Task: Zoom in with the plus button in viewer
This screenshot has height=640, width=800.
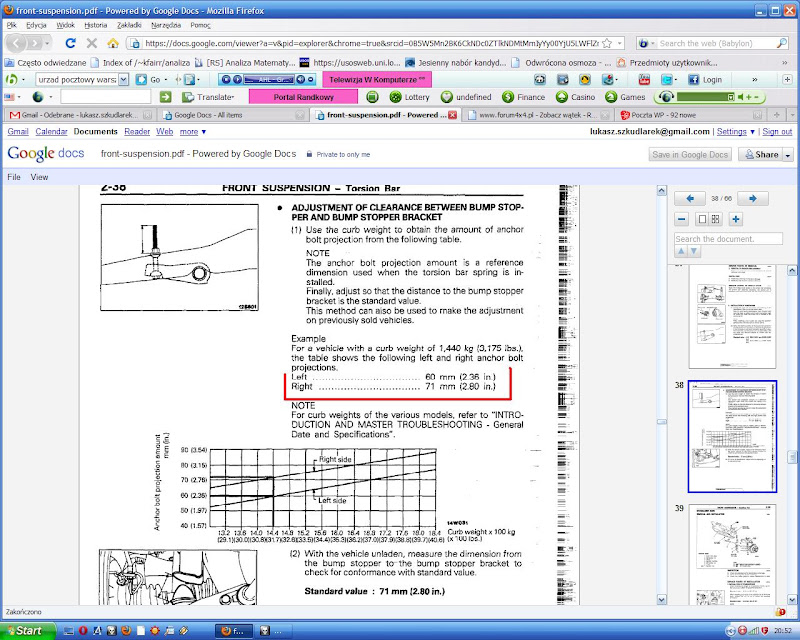Action: pyautogui.click(x=735, y=219)
